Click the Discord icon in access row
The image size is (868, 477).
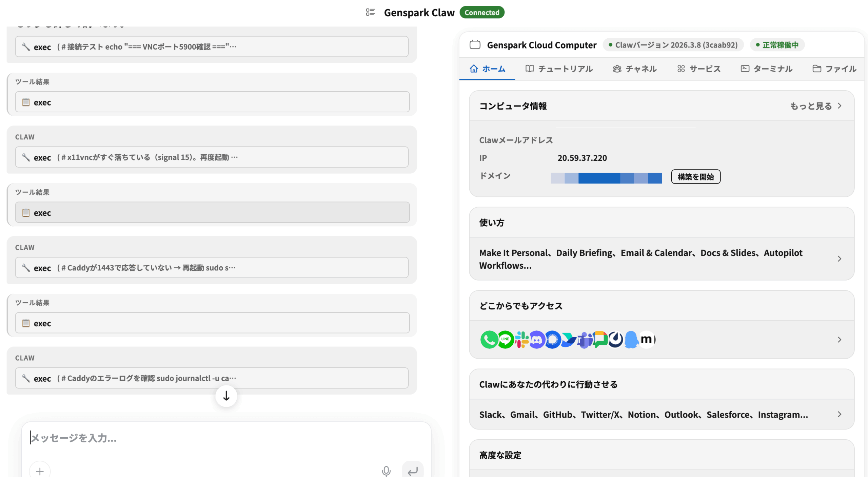pos(537,339)
